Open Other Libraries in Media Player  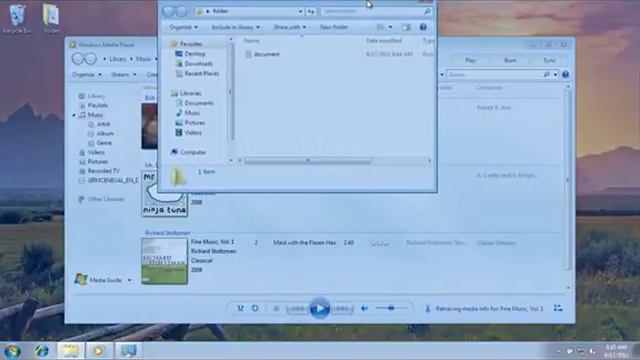tap(105, 199)
